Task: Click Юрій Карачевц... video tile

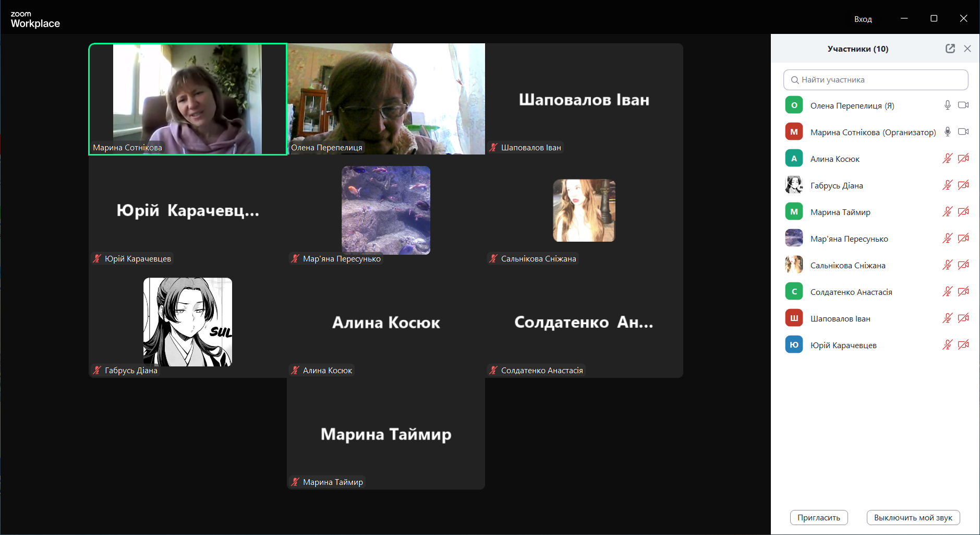Action: [188, 210]
